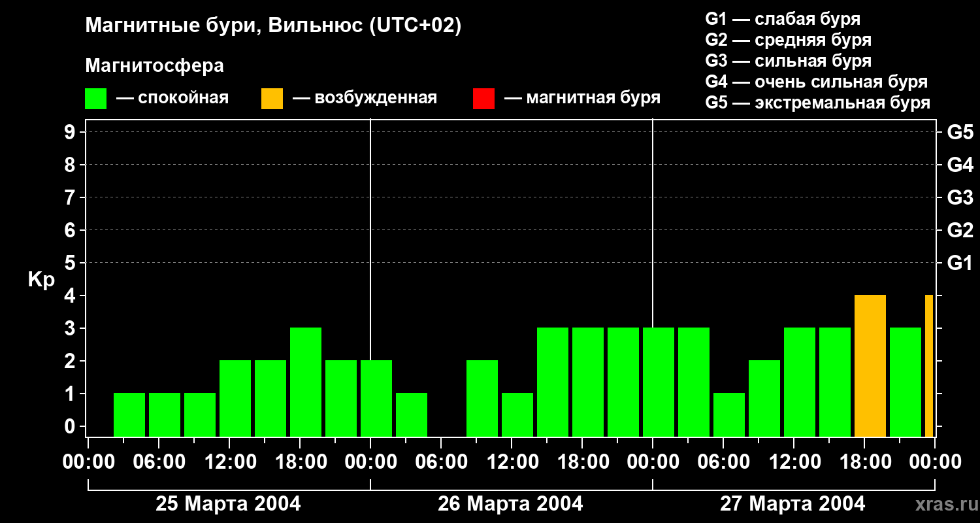Click the narrow orange bar at chart end

929,366
